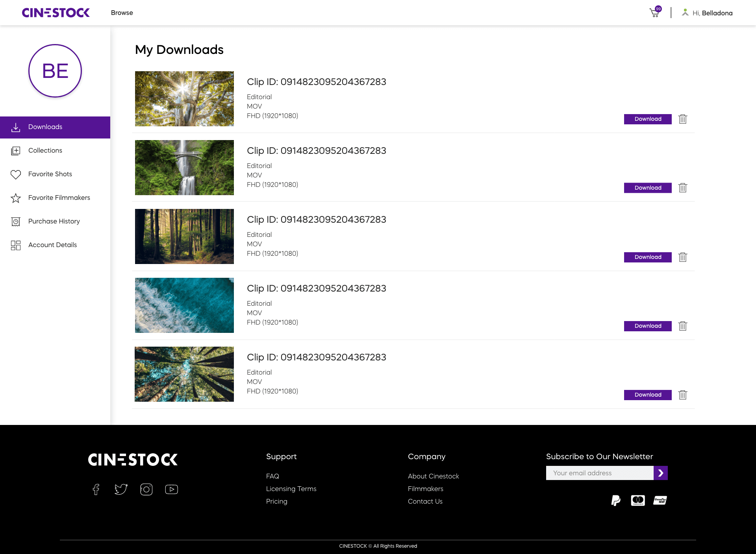Open the shopping cart icon
The width and height of the screenshot is (756, 554).
[654, 13]
